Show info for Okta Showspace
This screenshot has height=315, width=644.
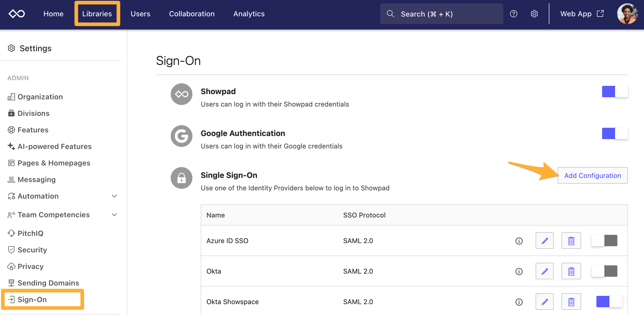[x=519, y=302]
